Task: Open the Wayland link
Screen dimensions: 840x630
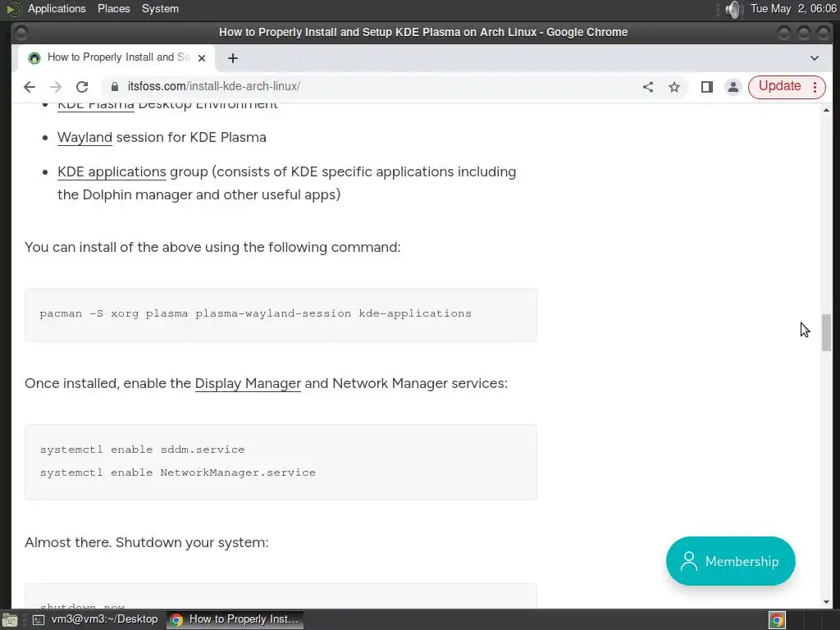Action: (x=84, y=137)
